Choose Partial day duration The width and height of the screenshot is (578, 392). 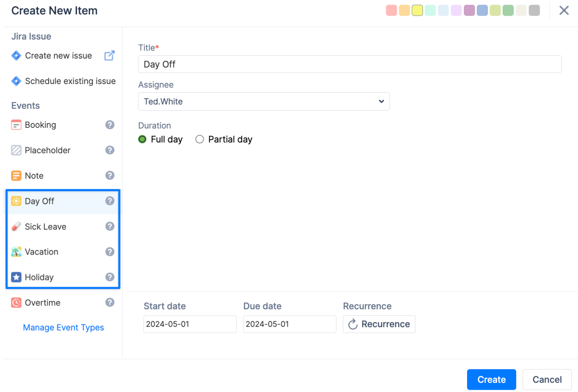pos(200,139)
